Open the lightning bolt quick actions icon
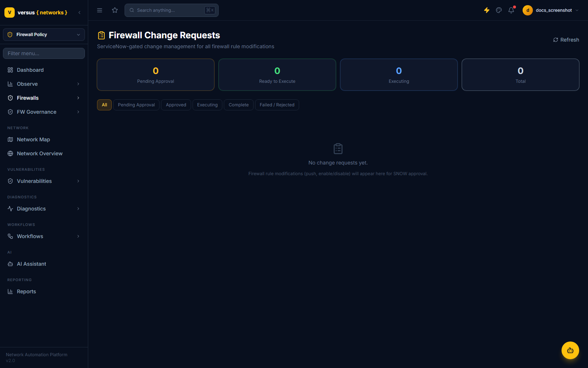Screen dimensions: 588x368 click(x=487, y=10)
